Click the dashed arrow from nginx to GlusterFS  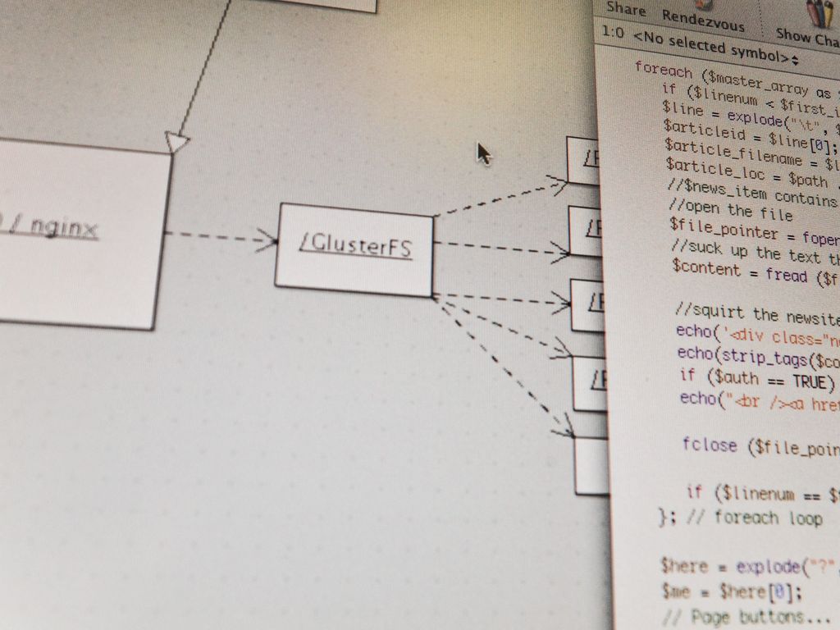[221, 238]
